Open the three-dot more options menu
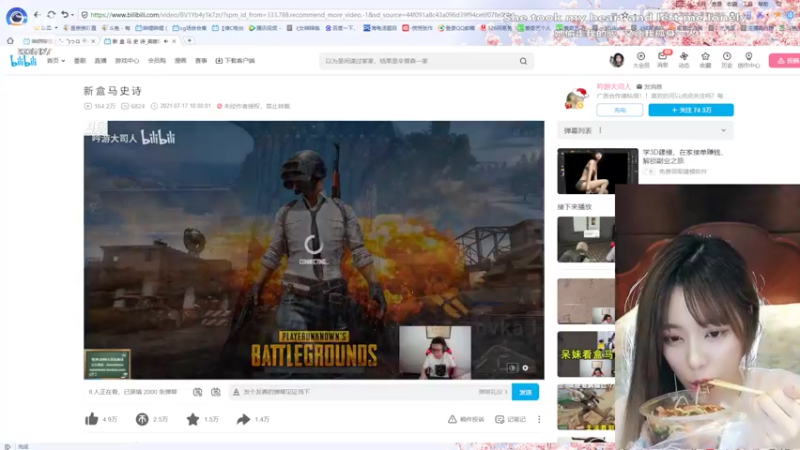This screenshot has width=800, height=450. 539,419
